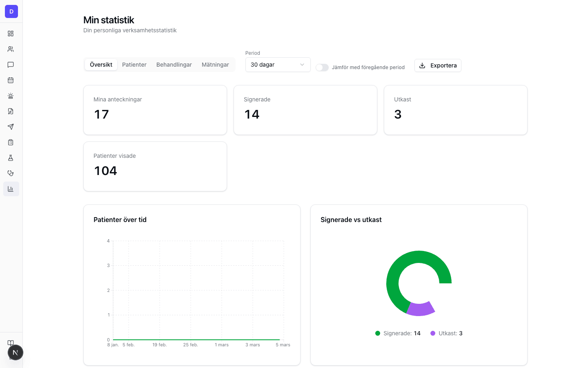This screenshot has height=368, width=588.
Task: Open the clipboard list icon in sidebar
Action: point(11,142)
